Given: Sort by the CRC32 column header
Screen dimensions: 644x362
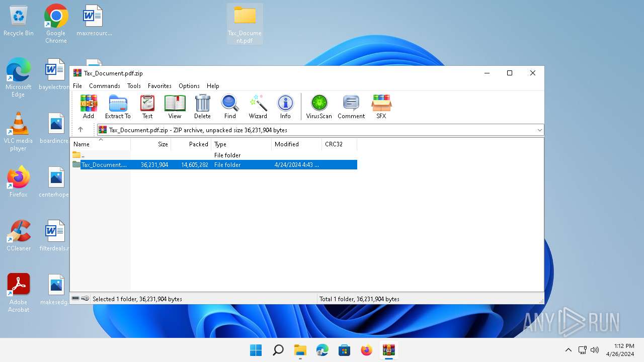Looking at the screenshot, I should (340, 144).
